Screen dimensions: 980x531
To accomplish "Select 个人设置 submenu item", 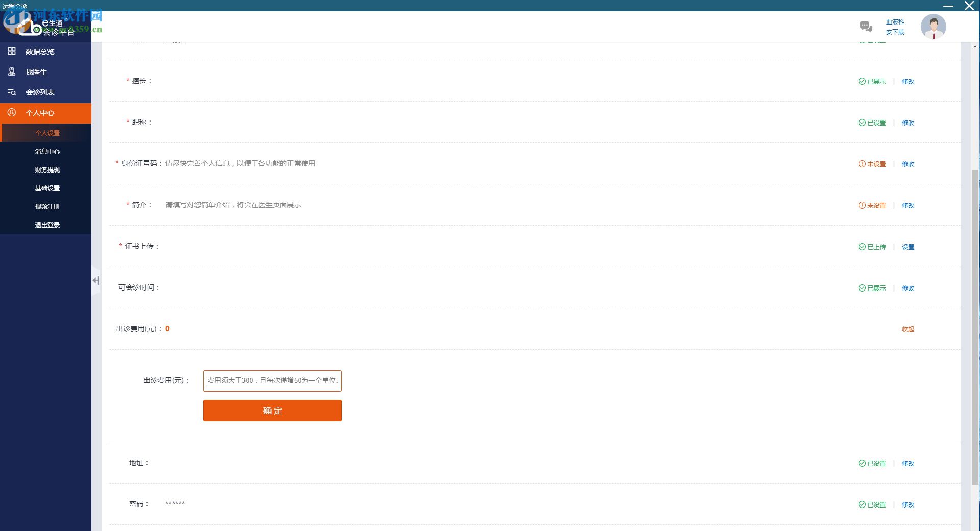I will (46, 133).
